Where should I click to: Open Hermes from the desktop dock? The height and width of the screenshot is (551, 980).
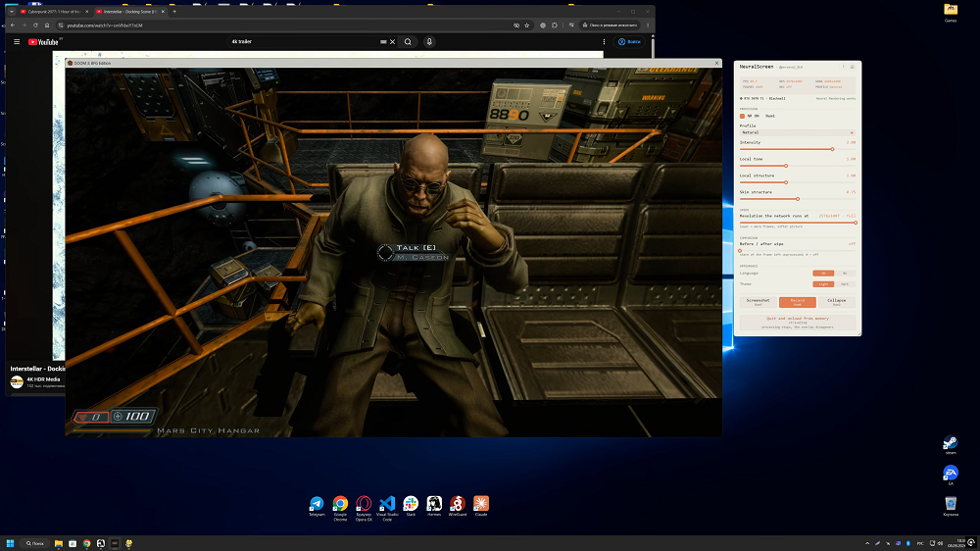(434, 505)
